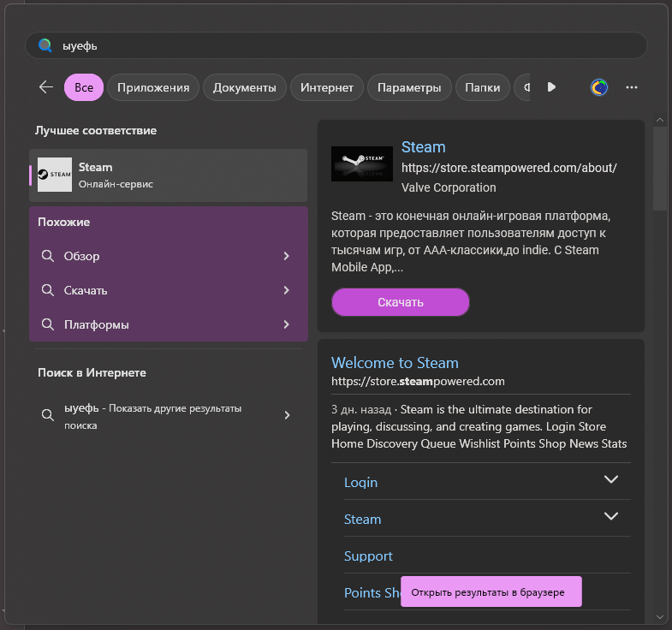
Task: Expand the Скачать suggestion chevron arrow
Action: [286, 290]
